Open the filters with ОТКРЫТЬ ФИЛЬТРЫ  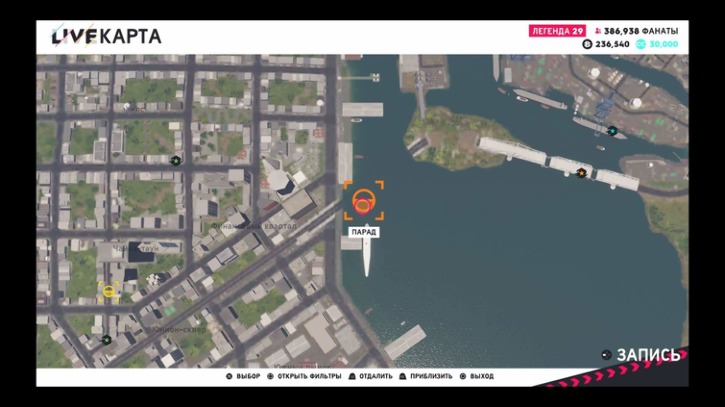click(x=304, y=376)
